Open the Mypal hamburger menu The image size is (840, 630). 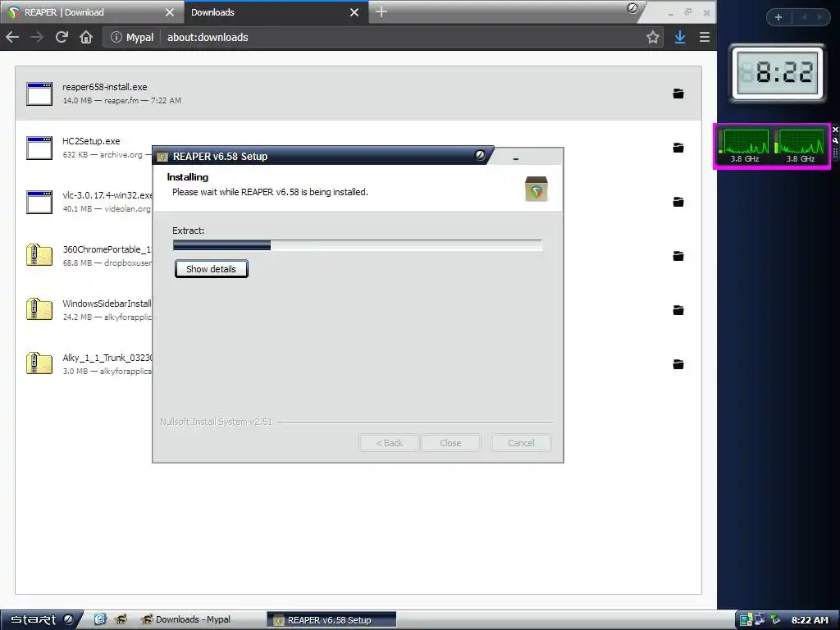(705, 37)
